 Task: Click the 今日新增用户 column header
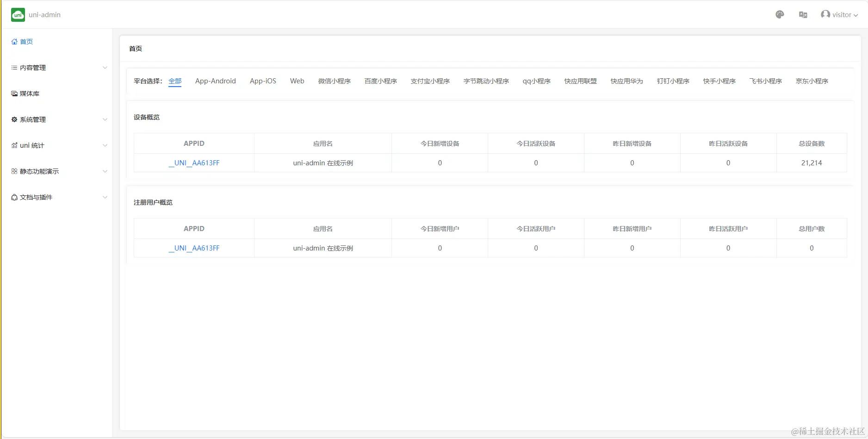[440, 229]
